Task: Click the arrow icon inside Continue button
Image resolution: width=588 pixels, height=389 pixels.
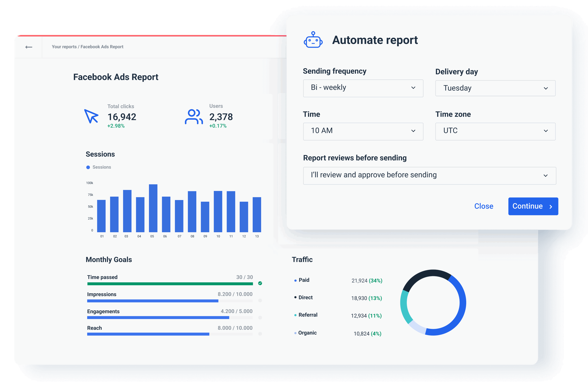Action: [551, 206]
